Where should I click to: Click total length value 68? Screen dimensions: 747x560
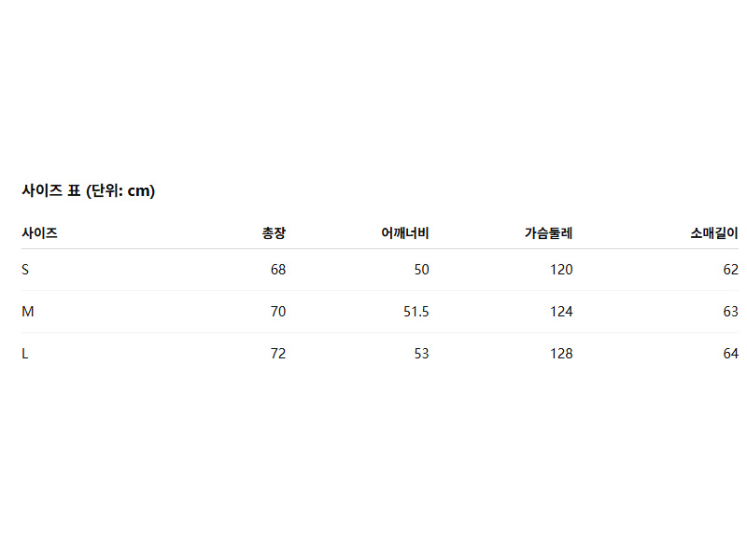[x=277, y=270]
